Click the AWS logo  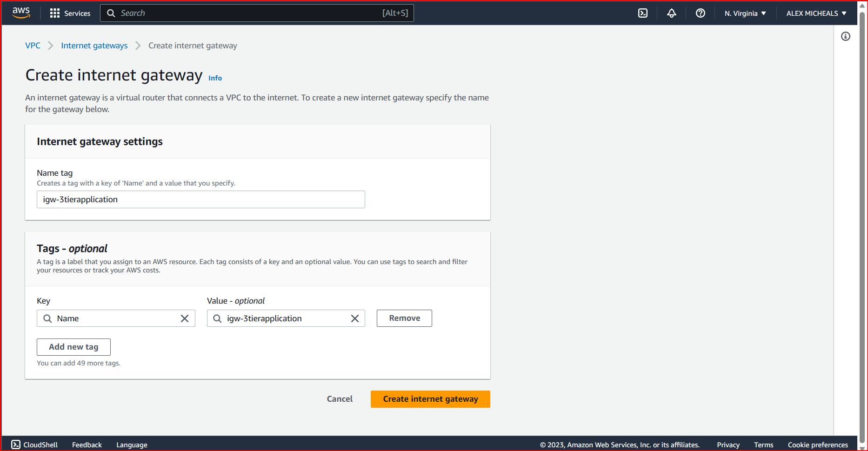21,13
